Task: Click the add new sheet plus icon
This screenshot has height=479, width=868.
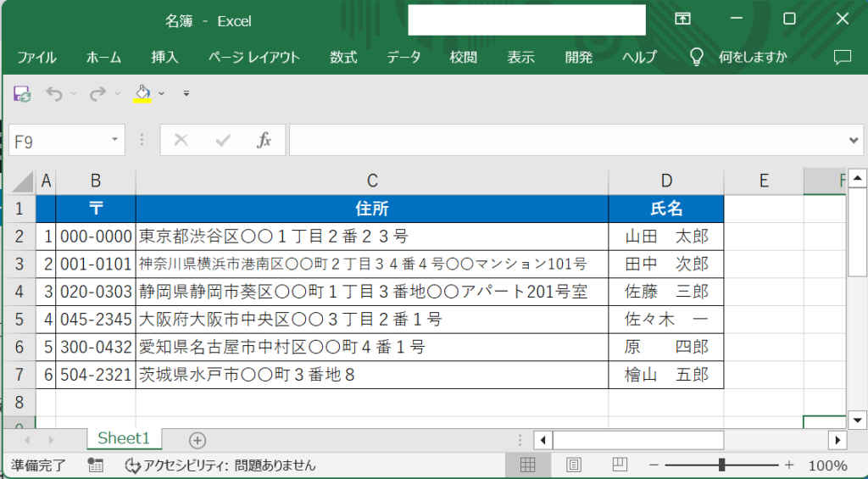Action: (197, 440)
